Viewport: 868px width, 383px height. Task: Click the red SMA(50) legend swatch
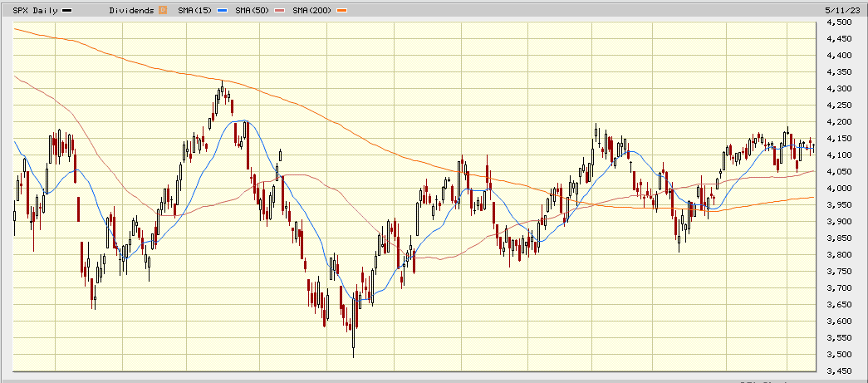tap(278, 10)
